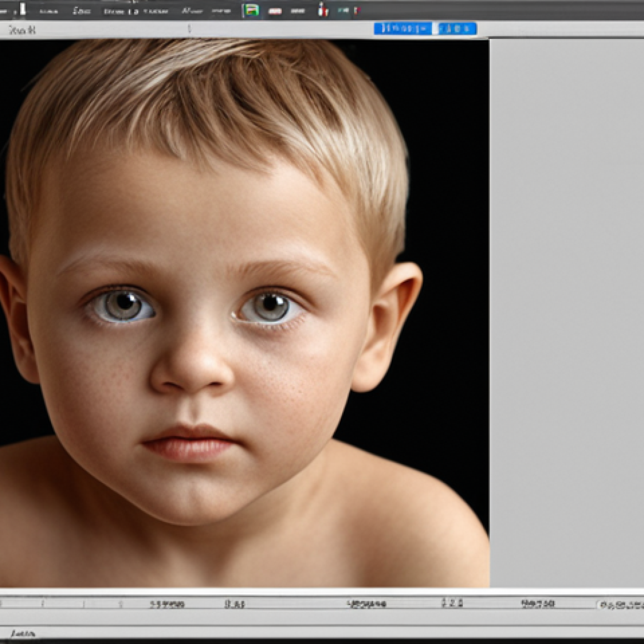Select the left blue highlighted tab
Viewport: 644px width, 644px height.
click(x=402, y=28)
